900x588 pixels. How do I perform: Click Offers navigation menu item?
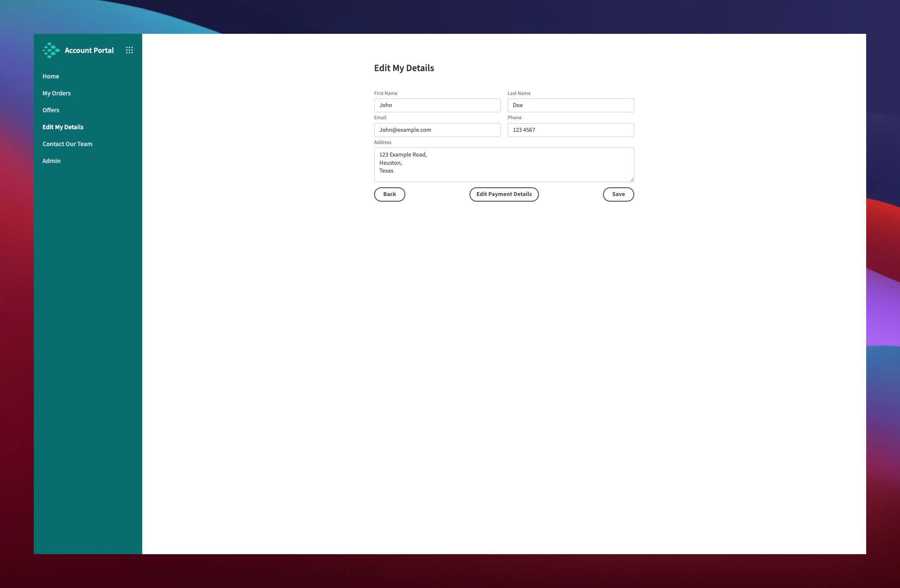tap(51, 110)
